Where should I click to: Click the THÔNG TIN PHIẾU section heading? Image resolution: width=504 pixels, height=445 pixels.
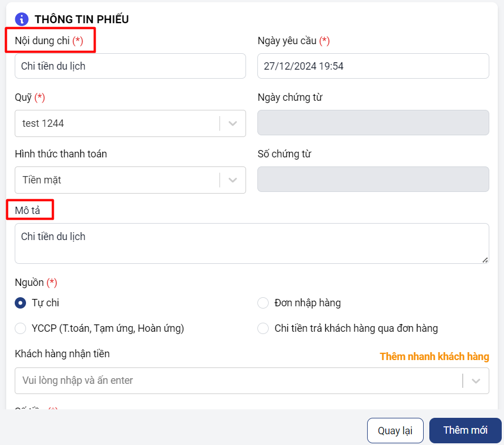[x=81, y=19]
